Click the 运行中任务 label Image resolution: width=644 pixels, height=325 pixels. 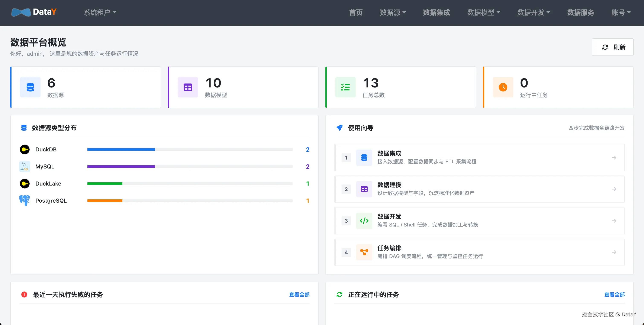(x=534, y=95)
